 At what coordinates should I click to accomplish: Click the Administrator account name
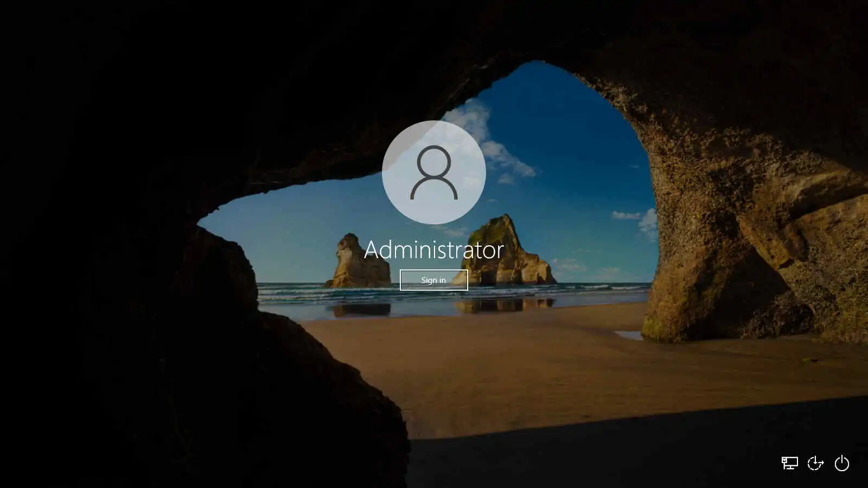pyautogui.click(x=434, y=249)
